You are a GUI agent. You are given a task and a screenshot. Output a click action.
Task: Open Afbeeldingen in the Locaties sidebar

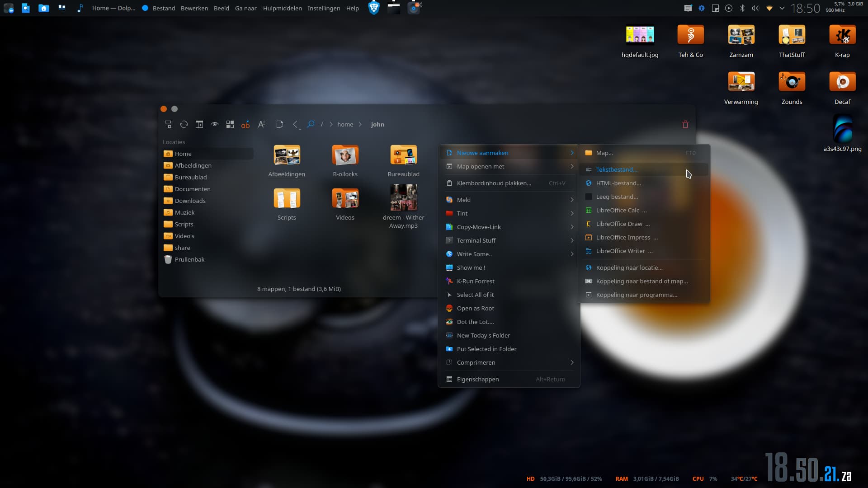tap(208, 165)
